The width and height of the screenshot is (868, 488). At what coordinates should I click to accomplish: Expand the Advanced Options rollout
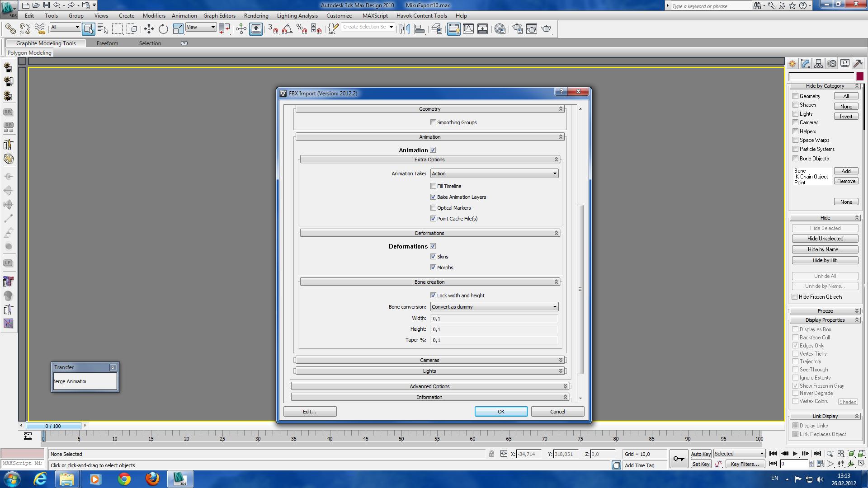[429, 386]
